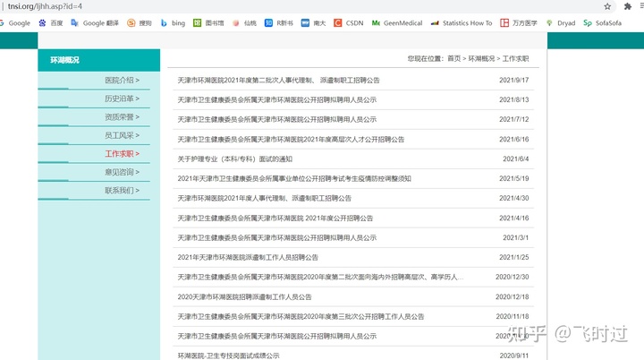
Task: Click the 环湖概况 sidebar heading
Action: [64, 60]
